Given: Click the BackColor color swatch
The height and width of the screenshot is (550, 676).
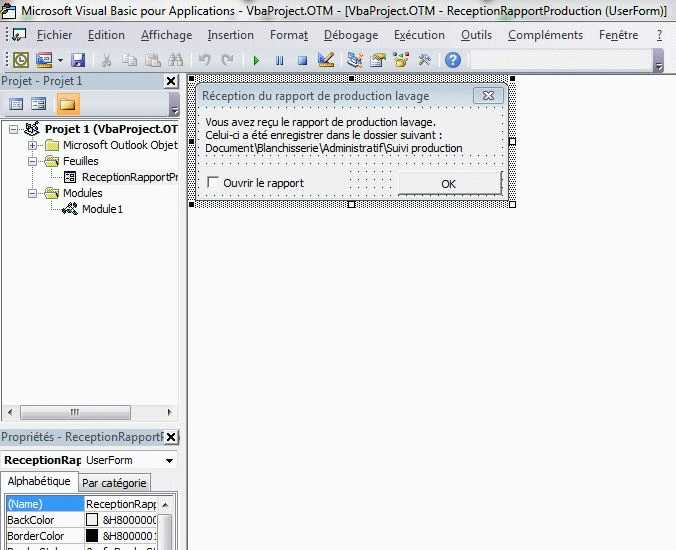Looking at the screenshot, I should [92, 520].
